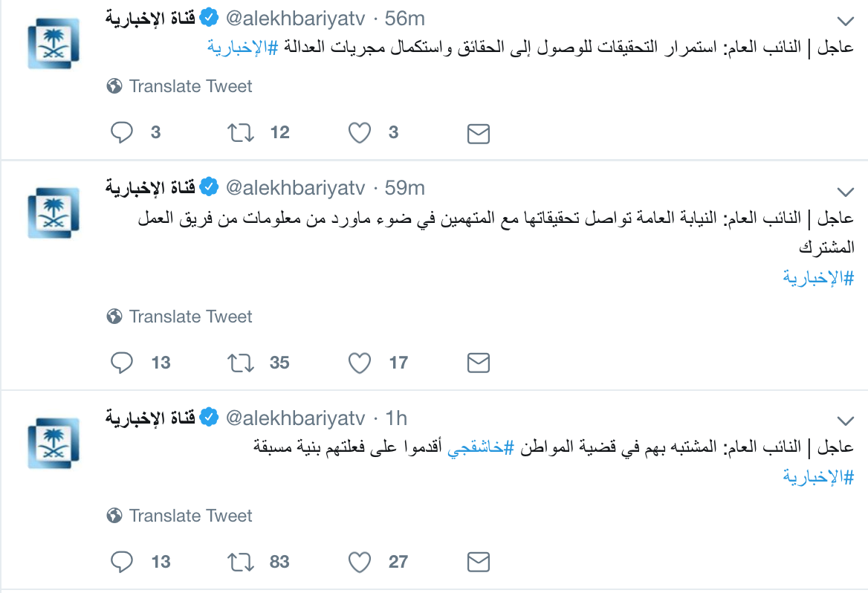Like the tweet with 27 likes

click(x=359, y=562)
